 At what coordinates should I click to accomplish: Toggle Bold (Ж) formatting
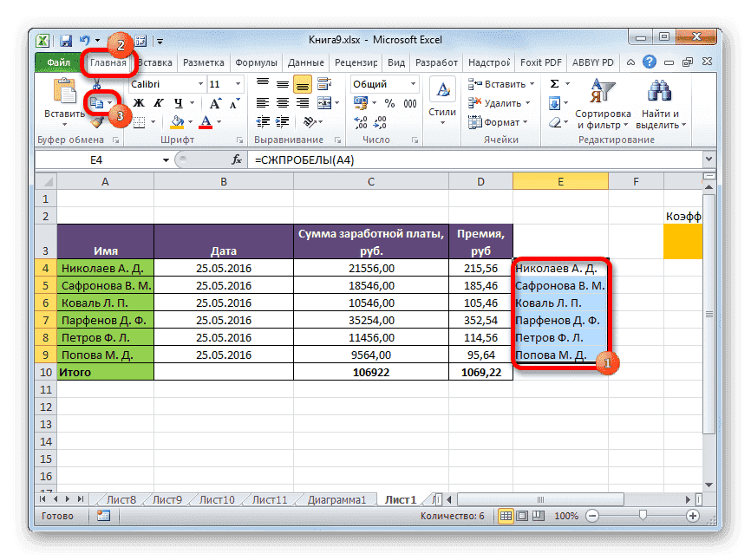pyautogui.click(x=138, y=102)
